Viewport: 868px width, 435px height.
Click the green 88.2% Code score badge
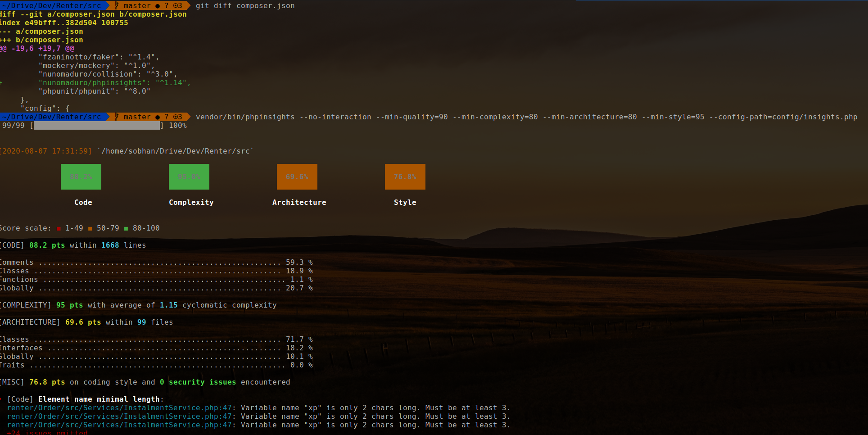point(81,177)
